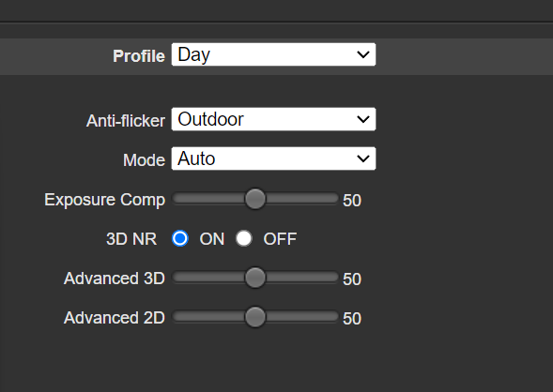553x392 pixels.
Task: Click the Profile dropdown chevron arrow
Action: (x=363, y=54)
